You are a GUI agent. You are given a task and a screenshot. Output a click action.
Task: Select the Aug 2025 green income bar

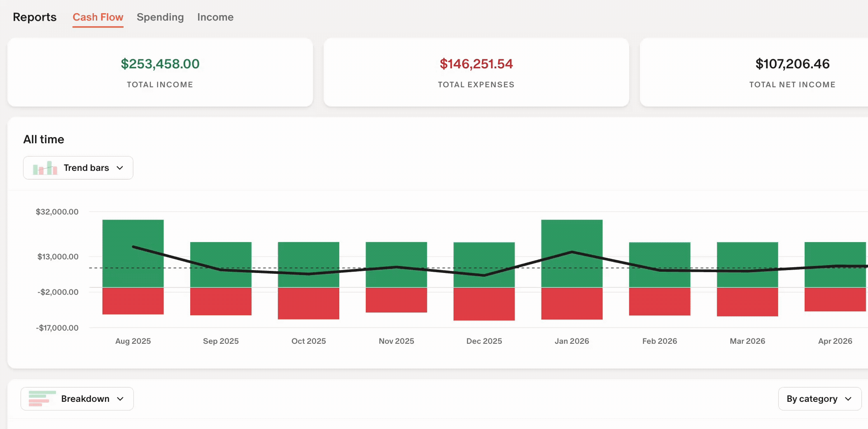click(x=133, y=253)
